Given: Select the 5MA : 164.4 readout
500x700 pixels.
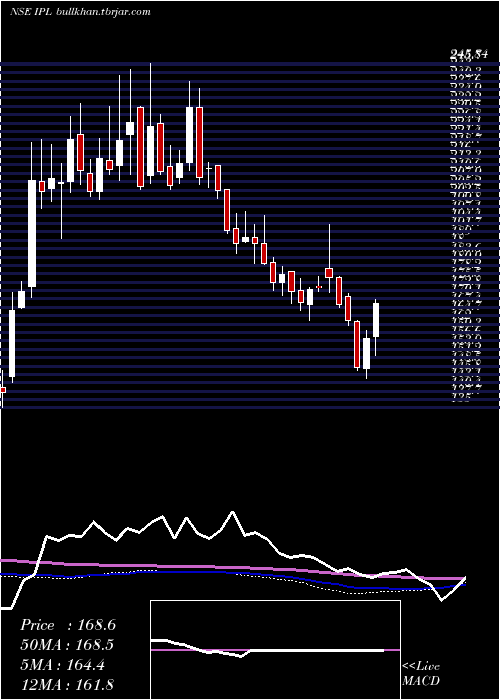Looking at the screenshot, I should click(x=62, y=665).
